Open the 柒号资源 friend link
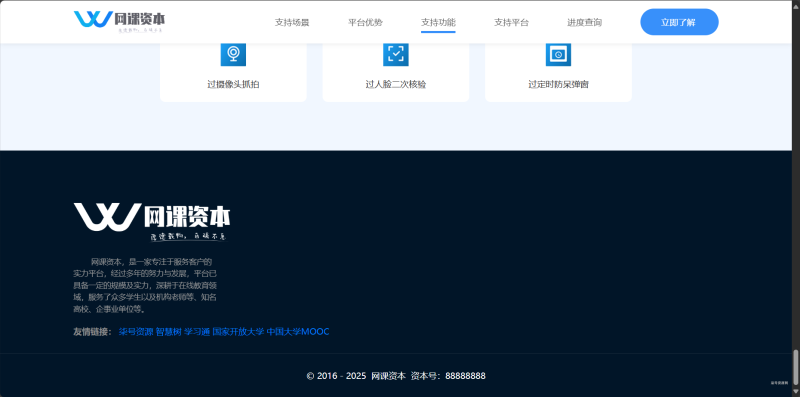Image resolution: width=800 pixels, height=397 pixels. pos(136,332)
